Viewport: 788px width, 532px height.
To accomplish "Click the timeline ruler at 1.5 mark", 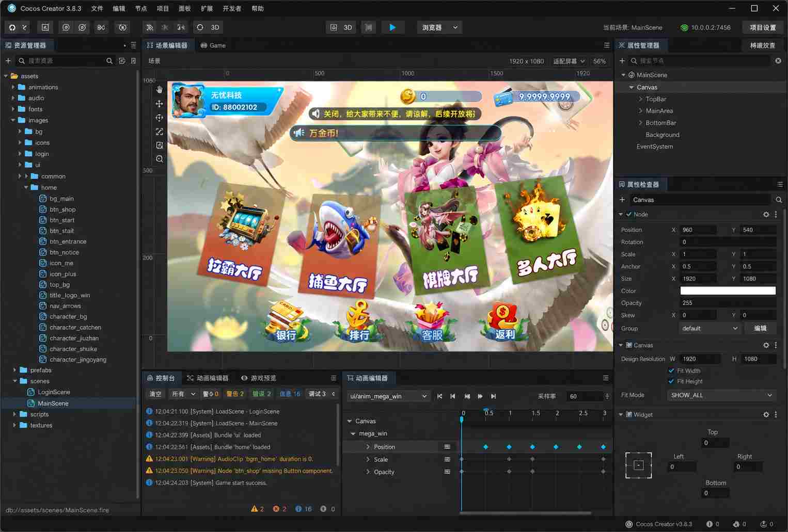I will click(x=536, y=413).
